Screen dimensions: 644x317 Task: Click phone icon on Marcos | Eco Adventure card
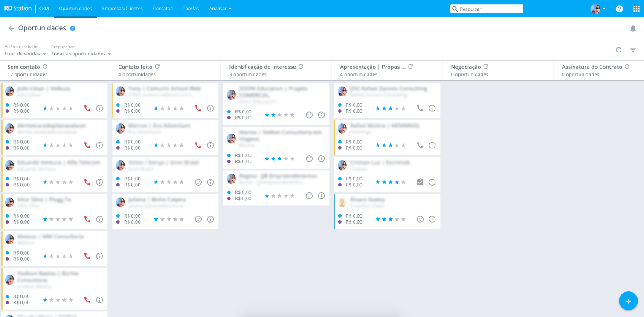[x=198, y=145]
